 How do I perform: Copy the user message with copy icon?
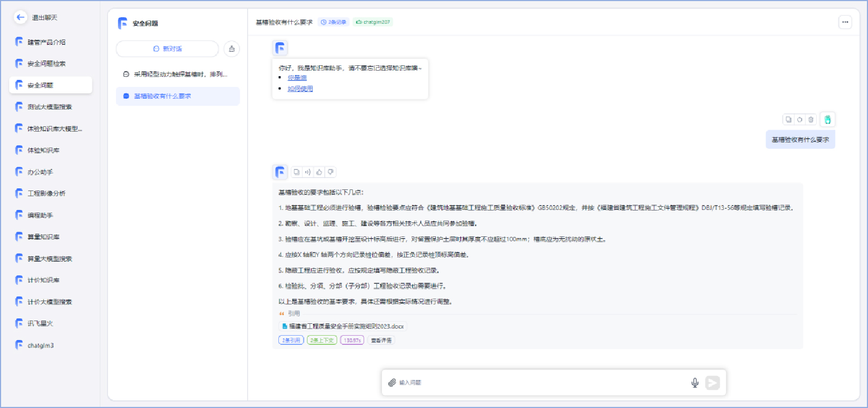tap(789, 119)
